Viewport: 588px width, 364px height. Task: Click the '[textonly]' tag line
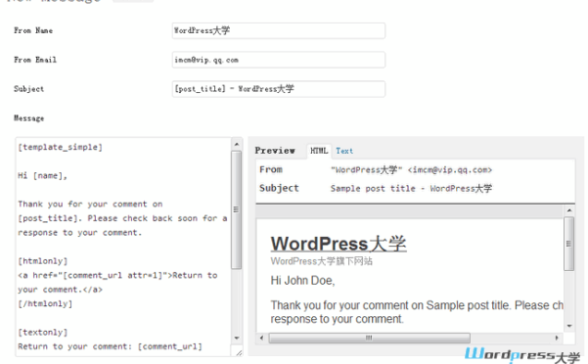43,332
